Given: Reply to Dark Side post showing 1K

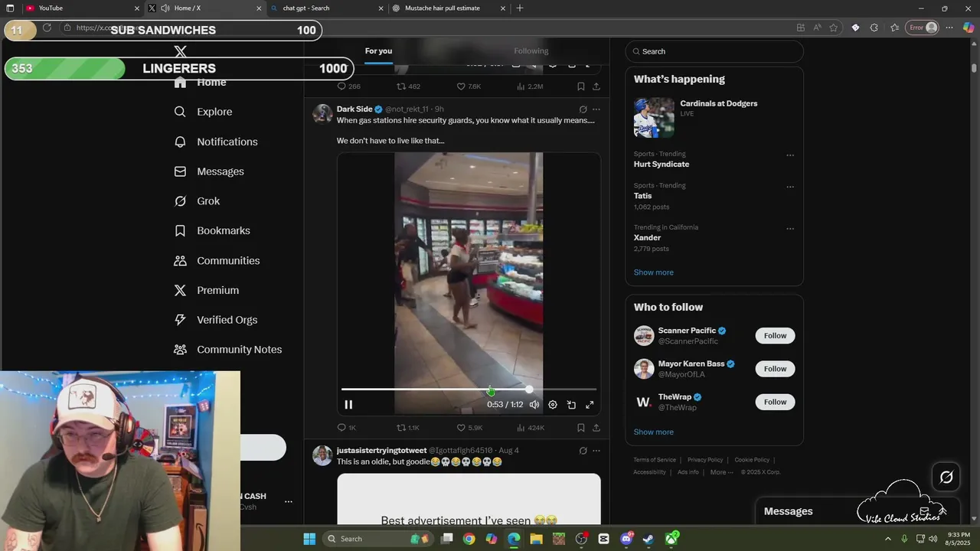Looking at the screenshot, I should pos(347,428).
